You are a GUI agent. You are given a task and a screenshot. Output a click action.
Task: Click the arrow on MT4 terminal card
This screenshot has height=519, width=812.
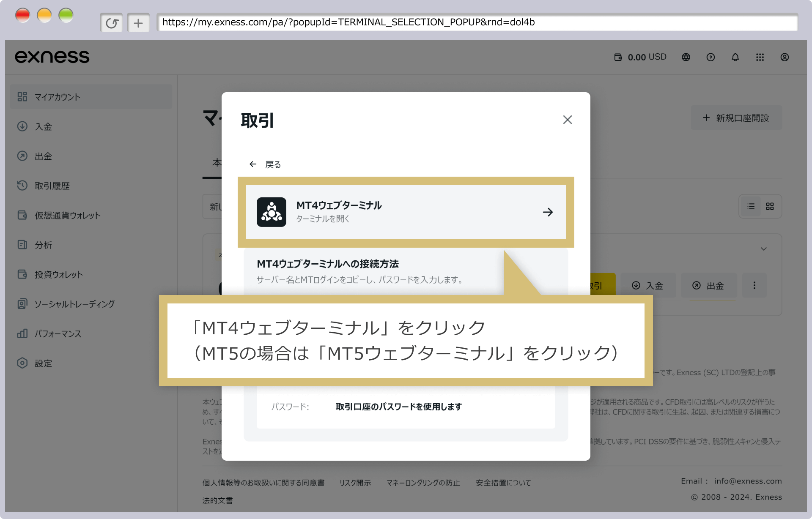(548, 212)
